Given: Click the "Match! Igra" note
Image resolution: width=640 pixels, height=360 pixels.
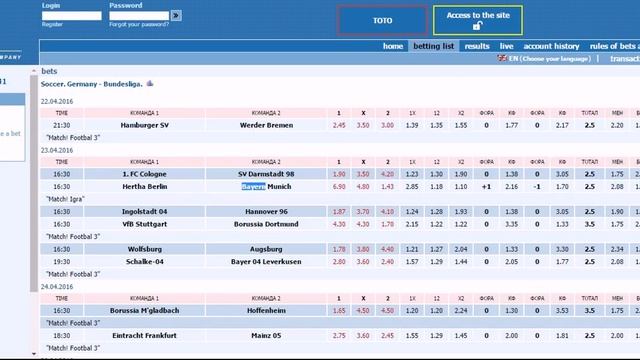Looking at the screenshot, I should click(x=65, y=199).
